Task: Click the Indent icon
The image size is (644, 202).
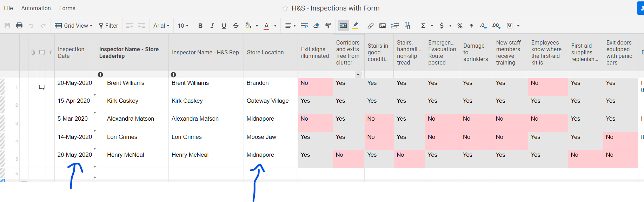Action: pyautogui.click(x=142, y=26)
